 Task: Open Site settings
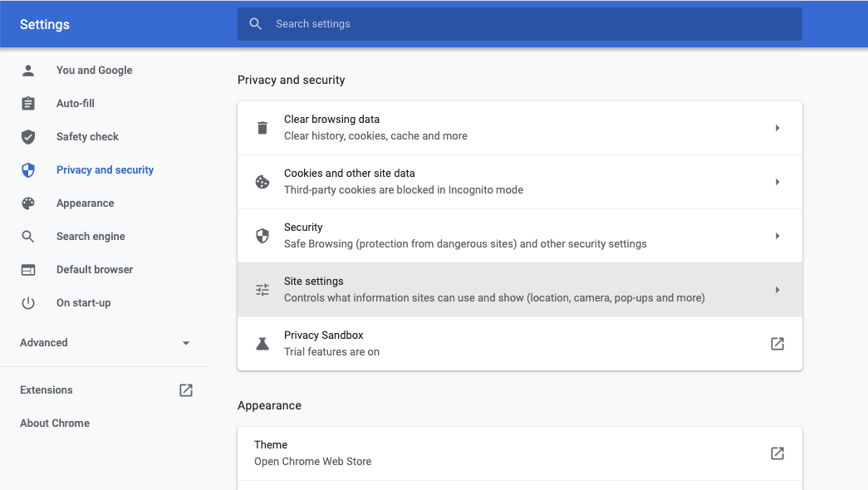pyautogui.click(x=520, y=290)
